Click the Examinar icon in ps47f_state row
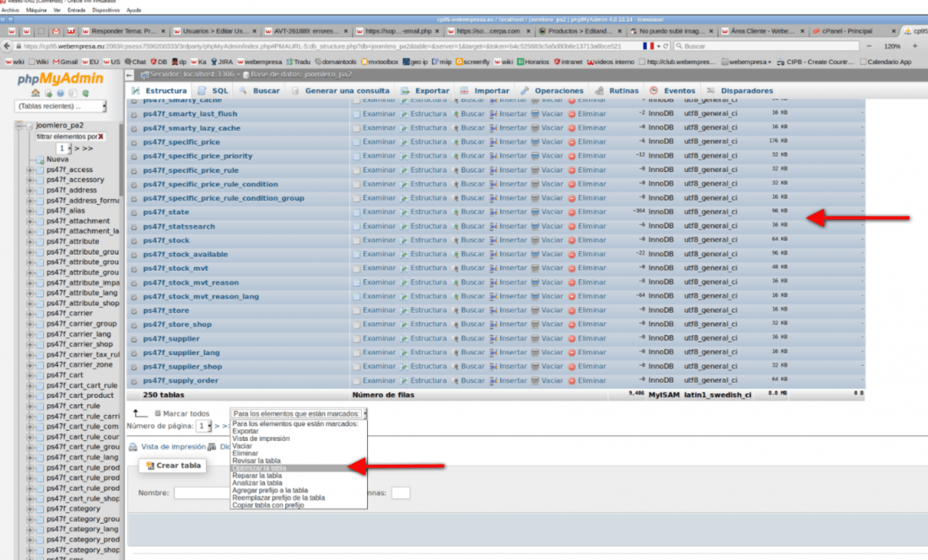Screen dimensions: 928x560 click(356, 213)
